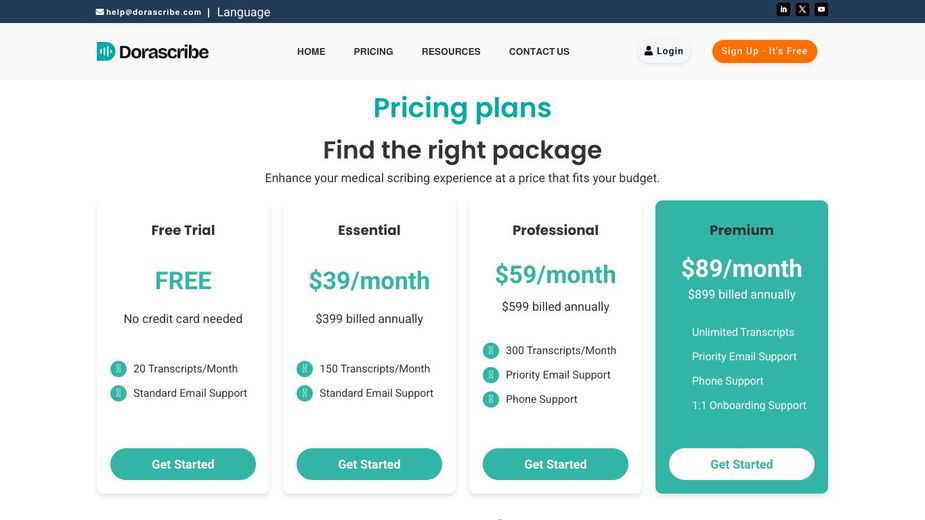Image resolution: width=925 pixels, height=520 pixels.
Task: Click the icon beside 300 Transcripts/Month
Action: (x=491, y=351)
